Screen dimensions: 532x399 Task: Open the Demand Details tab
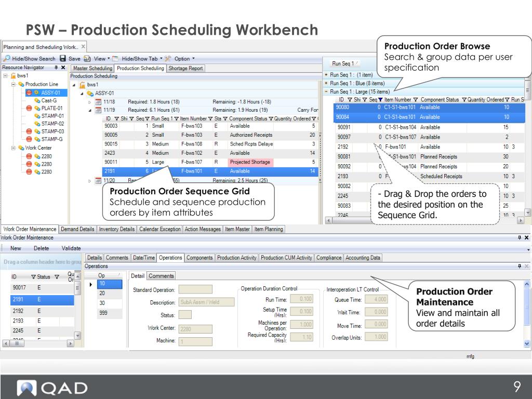click(x=77, y=229)
